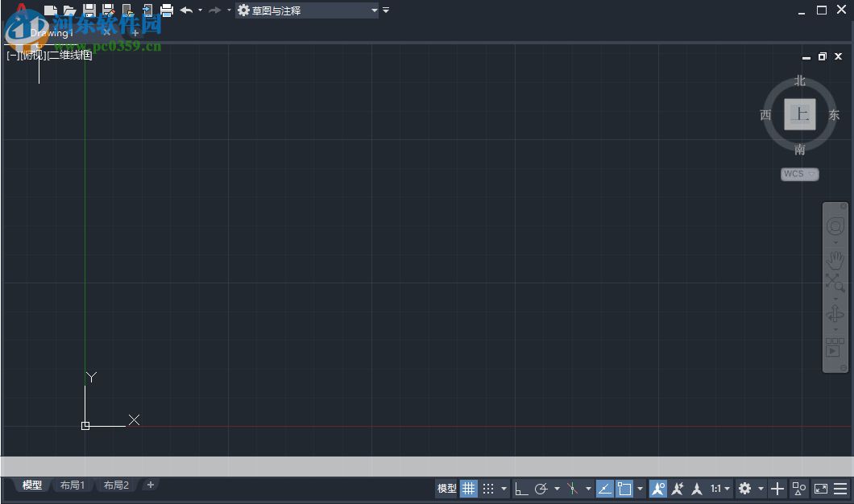Toggle annotation visibility in status bar
The height and width of the screenshot is (504, 854).
pyautogui.click(x=658, y=489)
